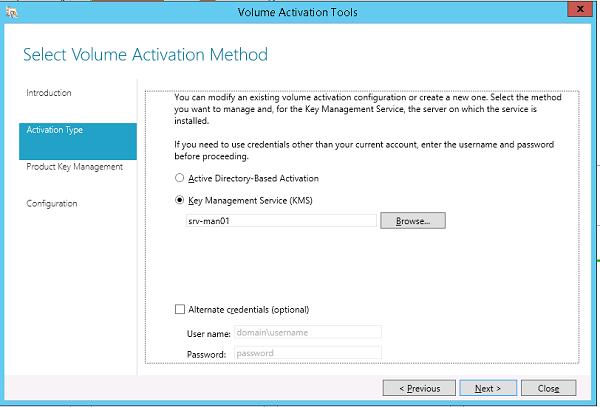600x407 pixels.
Task: Focus the User name input field
Action: click(307, 332)
